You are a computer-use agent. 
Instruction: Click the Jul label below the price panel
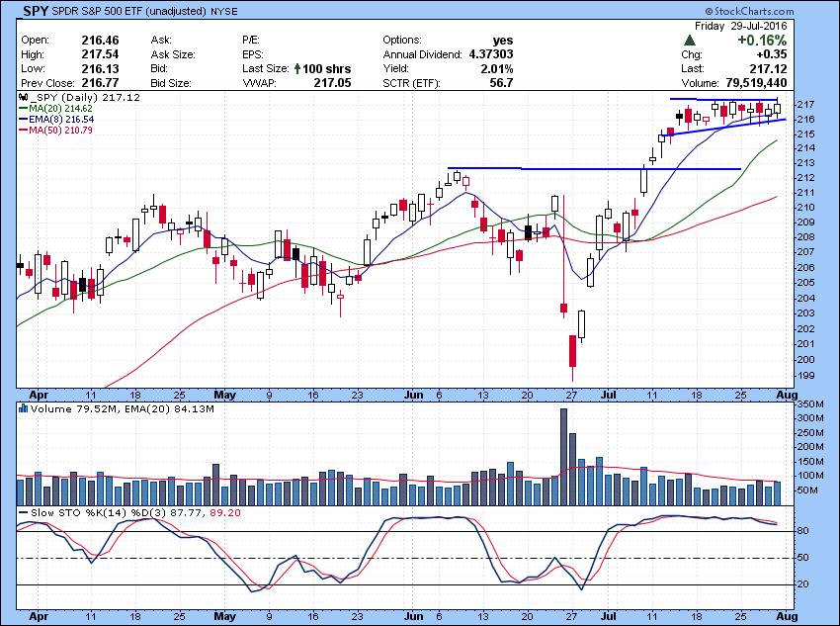pyautogui.click(x=608, y=395)
